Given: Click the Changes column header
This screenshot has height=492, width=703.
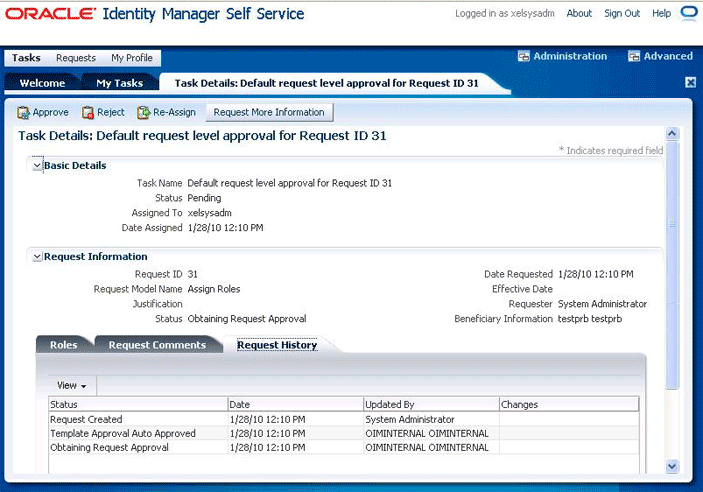Looking at the screenshot, I should (569, 405).
